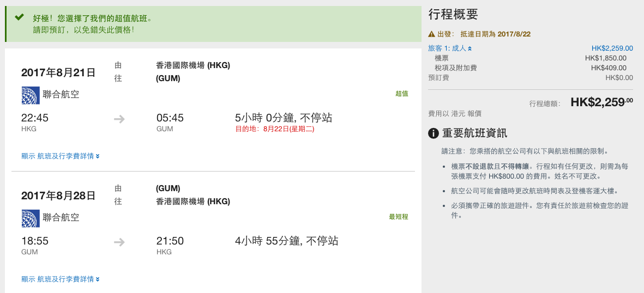The image size is (644, 293).
Task: Click the green success checkmark icon
Action: 19,17
